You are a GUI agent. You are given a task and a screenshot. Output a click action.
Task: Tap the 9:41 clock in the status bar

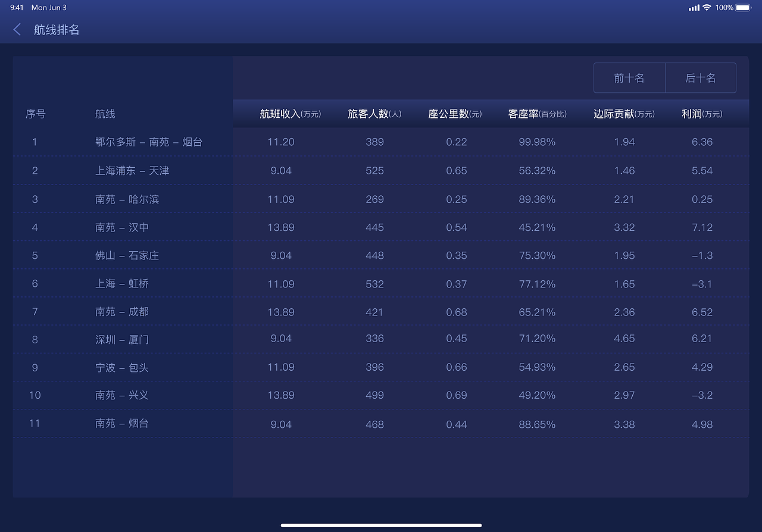coord(17,8)
